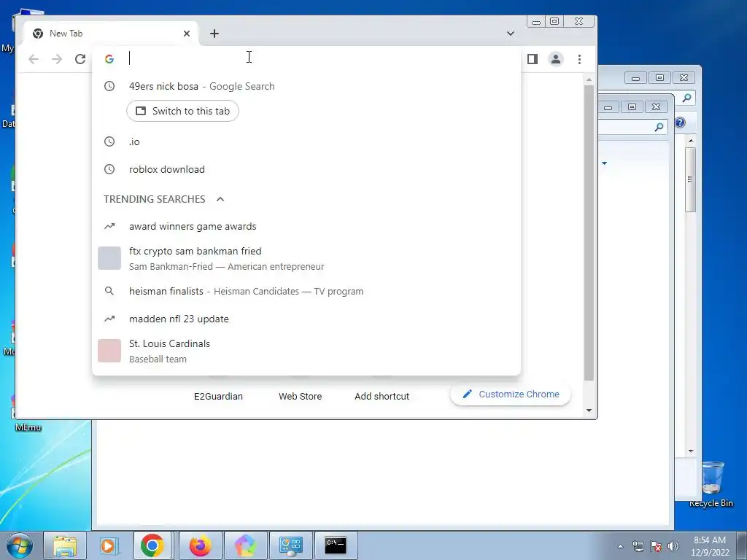Click the Chrome page vertical scrollbar
The height and width of the screenshot is (560, 747).
tap(589, 233)
